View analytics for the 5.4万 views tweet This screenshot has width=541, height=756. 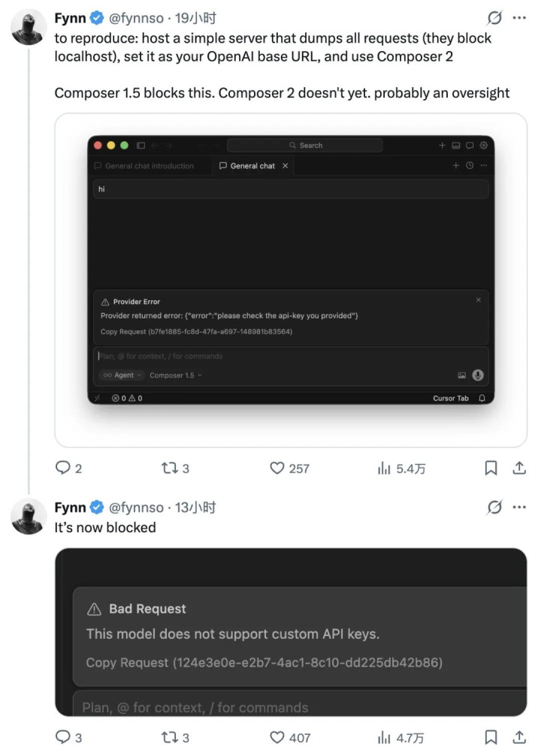[x=384, y=468]
